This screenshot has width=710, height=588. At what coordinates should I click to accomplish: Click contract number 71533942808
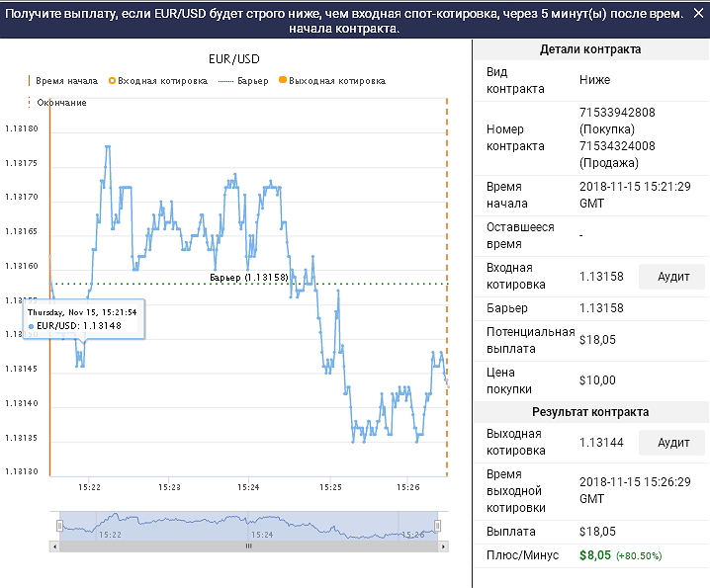click(x=617, y=113)
